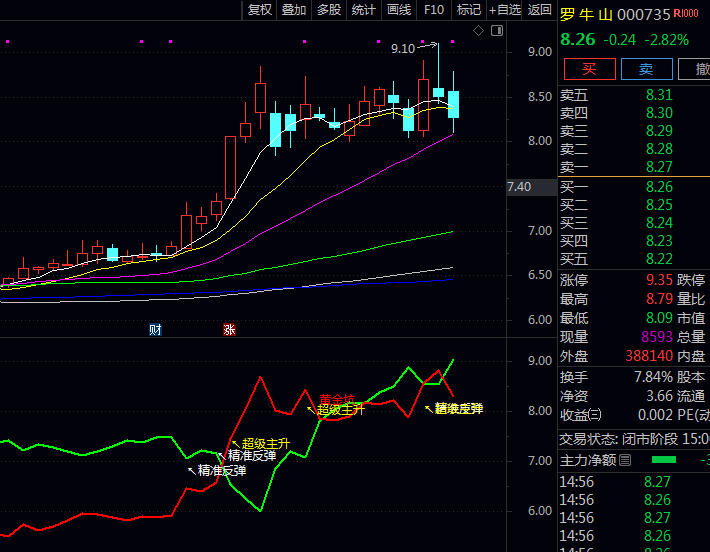Click the red 买 buy button
The width and height of the screenshot is (710, 552).
pyautogui.click(x=590, y=69)
